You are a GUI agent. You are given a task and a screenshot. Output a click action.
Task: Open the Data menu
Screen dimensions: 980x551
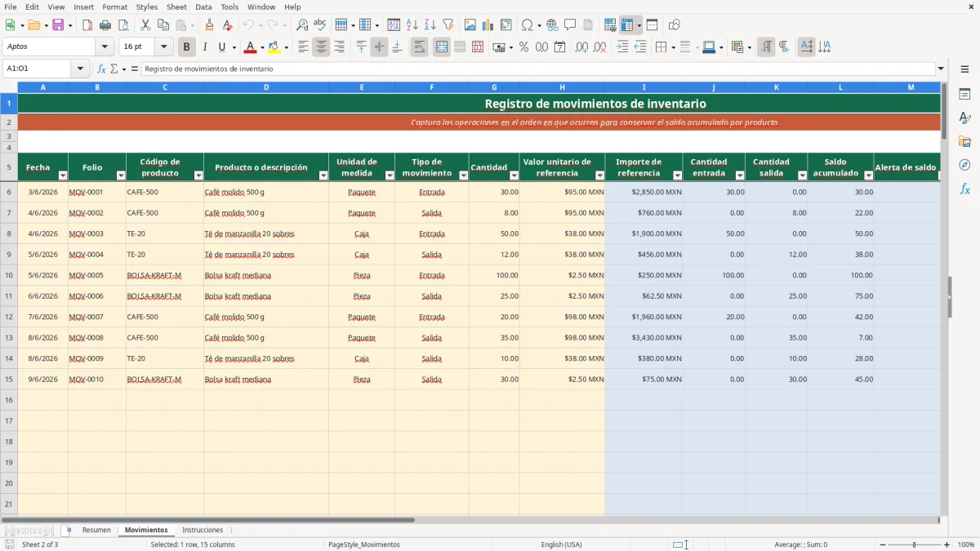pyautogui.click(x=203, y=7)
